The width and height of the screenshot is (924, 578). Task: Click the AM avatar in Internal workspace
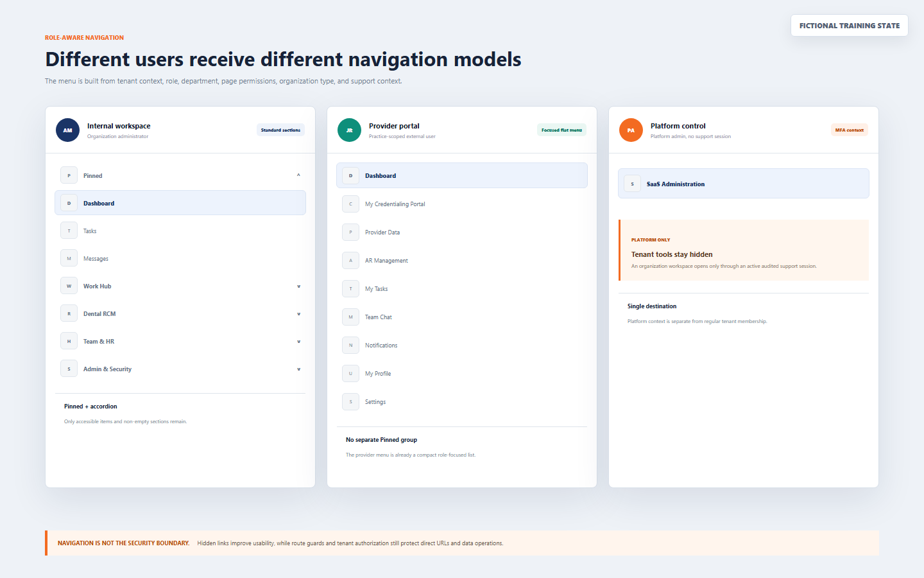[67, 130]
